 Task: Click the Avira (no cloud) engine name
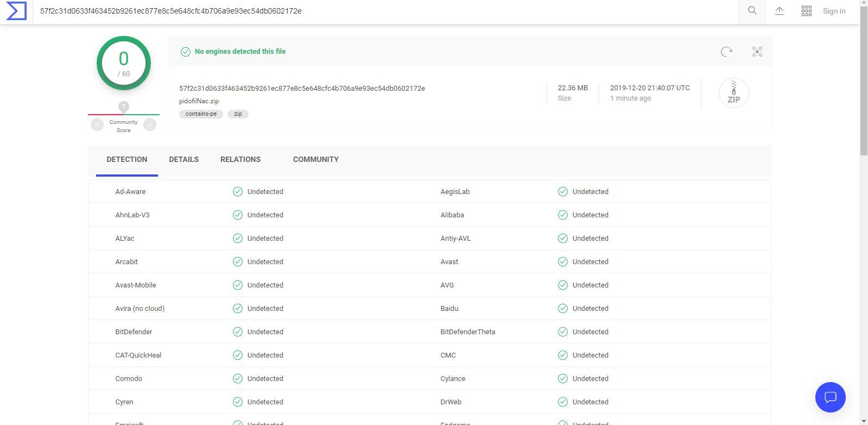140,309
